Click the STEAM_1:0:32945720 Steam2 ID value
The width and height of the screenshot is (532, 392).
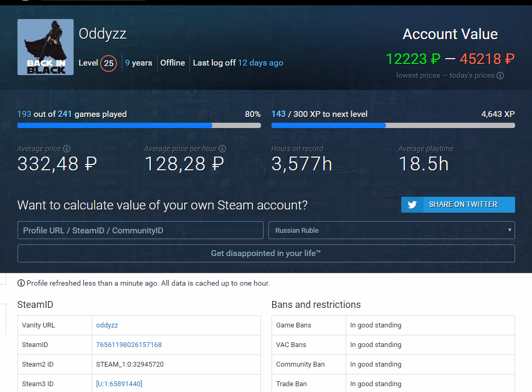(130, 364)
